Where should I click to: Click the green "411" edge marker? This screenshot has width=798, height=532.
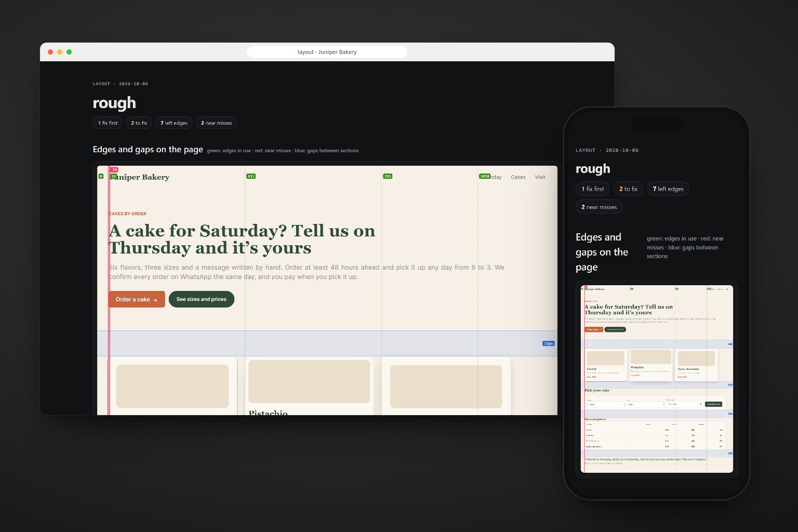tap(251, 176)
